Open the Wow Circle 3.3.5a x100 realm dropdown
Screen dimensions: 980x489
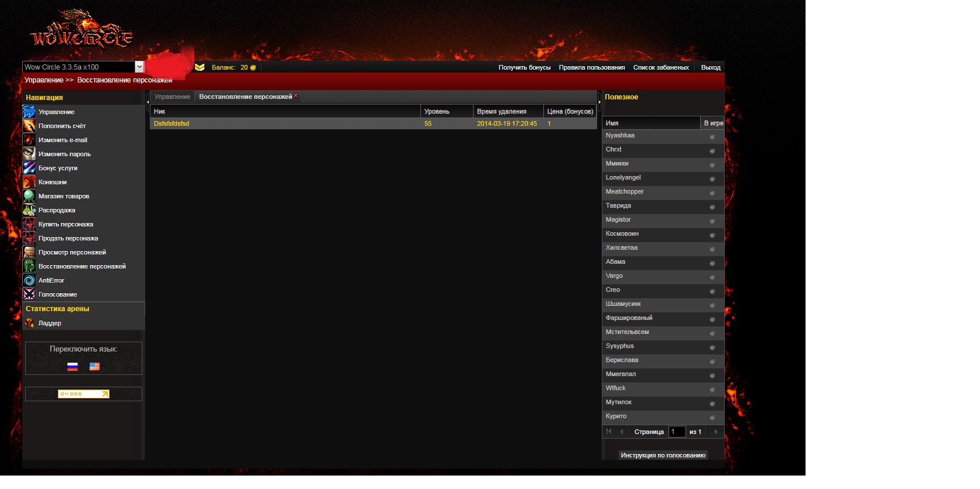(139, 67)
